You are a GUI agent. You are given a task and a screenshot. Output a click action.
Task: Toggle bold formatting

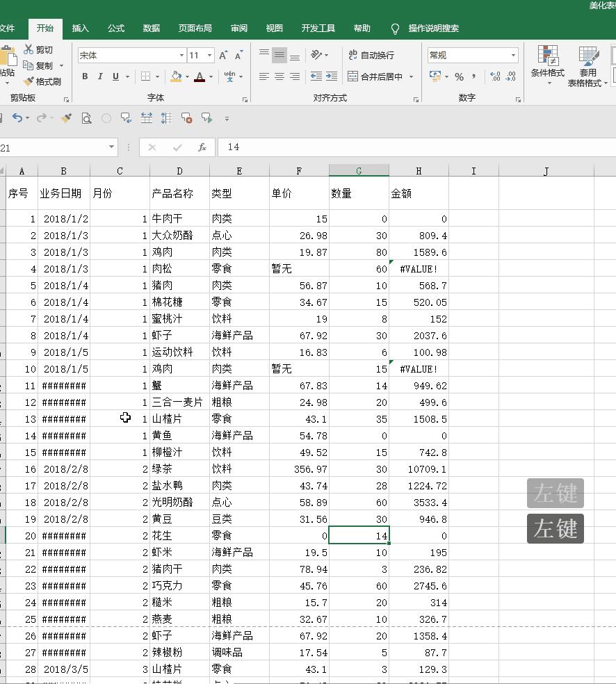click(x=85, y=76)
